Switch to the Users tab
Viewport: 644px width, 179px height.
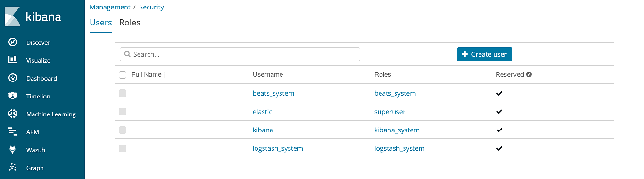[x=101, y=23]
